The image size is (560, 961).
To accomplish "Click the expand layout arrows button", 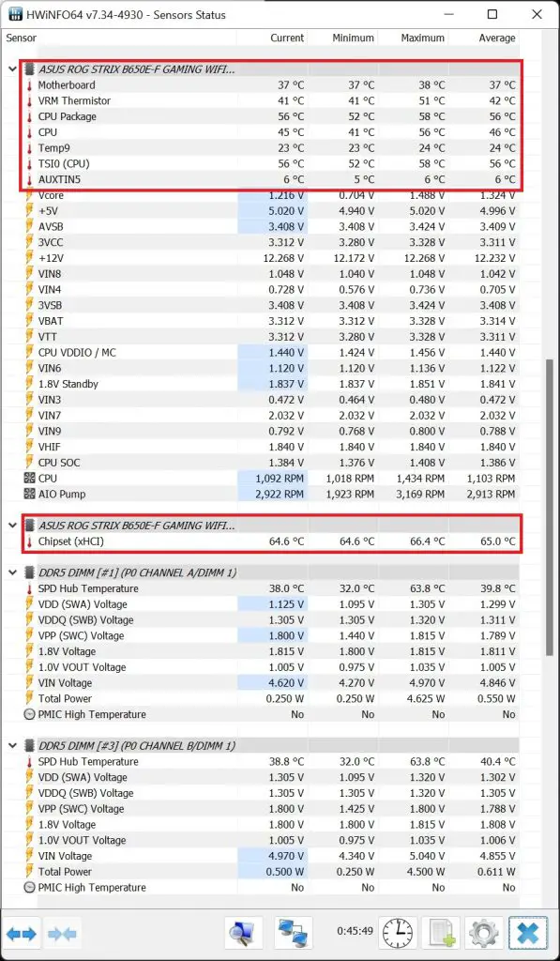I will point(23,934).
